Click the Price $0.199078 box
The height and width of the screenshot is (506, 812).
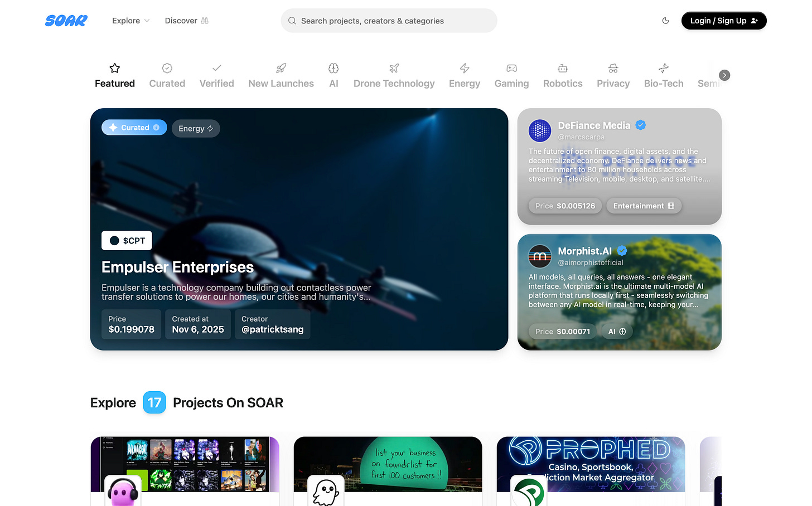point(132,324)
